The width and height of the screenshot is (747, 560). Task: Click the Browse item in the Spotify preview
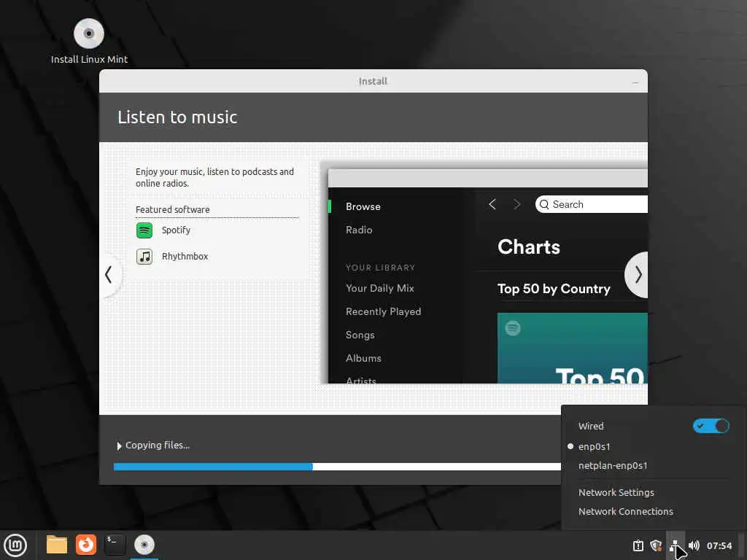tap(363, 206)
